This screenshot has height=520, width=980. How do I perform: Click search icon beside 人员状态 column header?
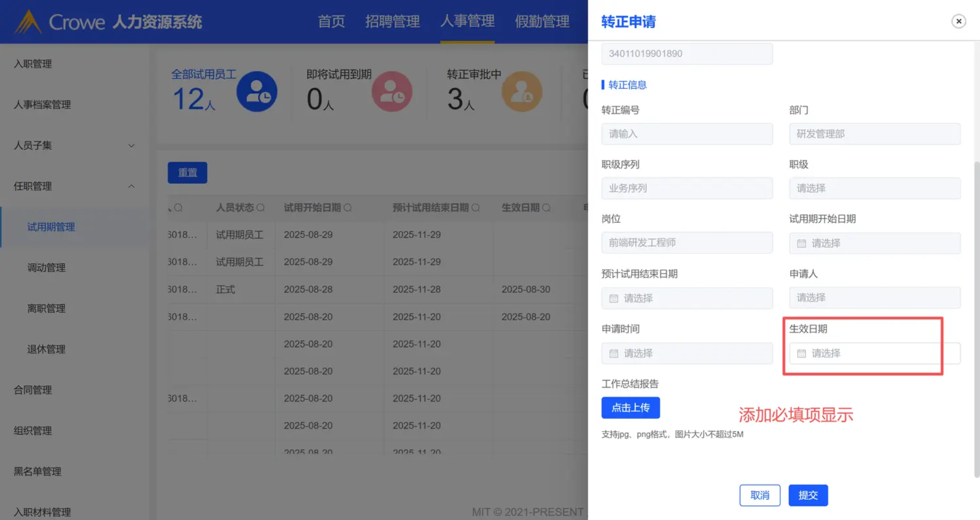click(261, 208)
